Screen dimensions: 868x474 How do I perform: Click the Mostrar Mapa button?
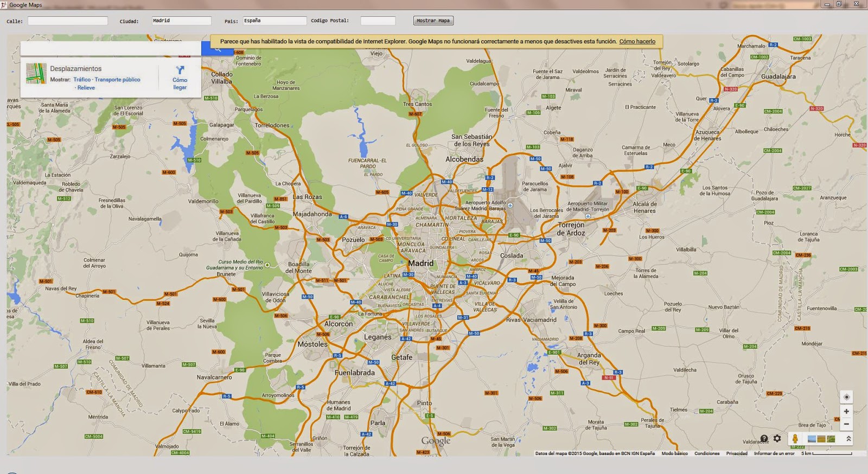coord(433,21)
